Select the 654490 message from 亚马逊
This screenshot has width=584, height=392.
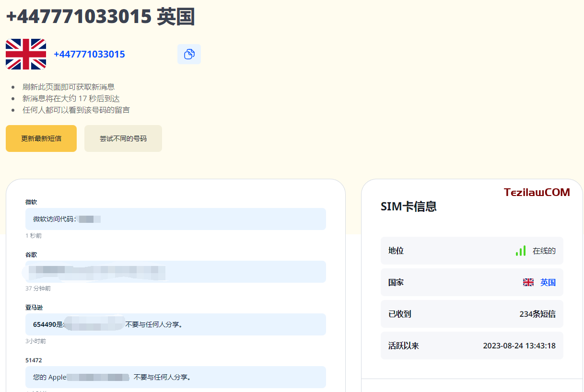pyautogui.click(x=175, y=324)
